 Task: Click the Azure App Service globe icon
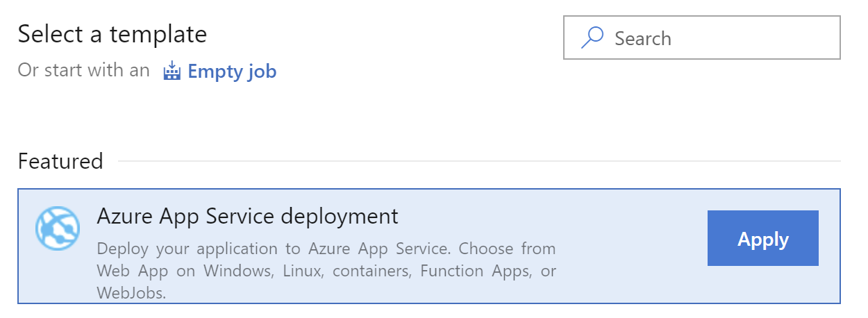[x=58, y=228]
